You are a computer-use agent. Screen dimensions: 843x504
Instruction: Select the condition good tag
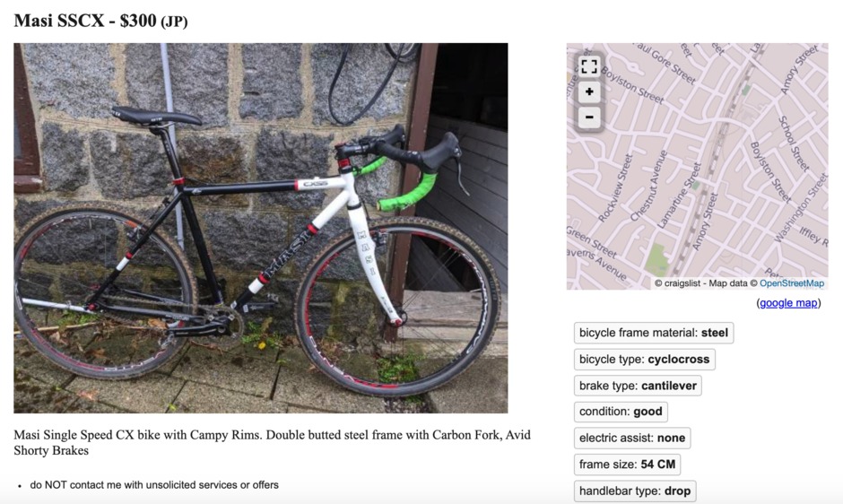pos(621,412)
